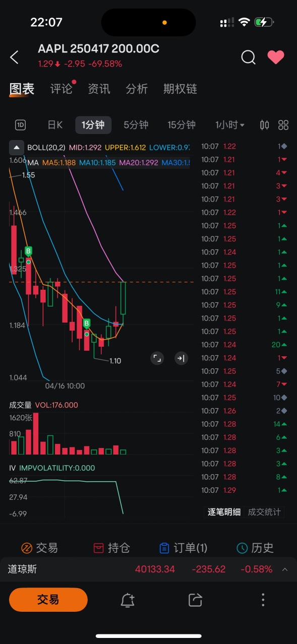Open more options three-dot menu
This screenshot has width=297, height=644.
pyautogui.click(x=263, y=600)
